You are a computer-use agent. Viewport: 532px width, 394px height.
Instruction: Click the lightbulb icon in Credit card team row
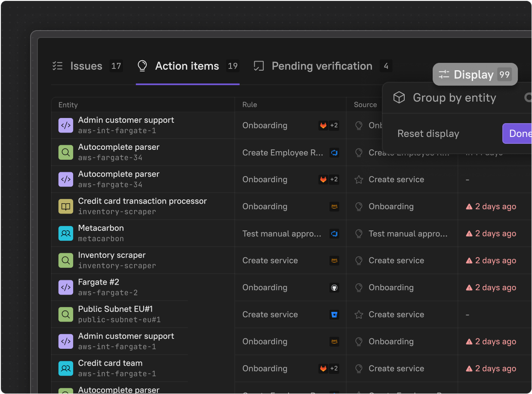pyautogui.click(x=359, y=369)
